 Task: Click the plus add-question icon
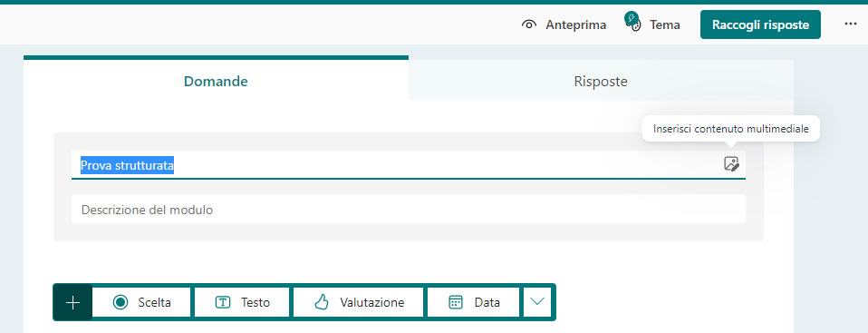tap(72, 302)
